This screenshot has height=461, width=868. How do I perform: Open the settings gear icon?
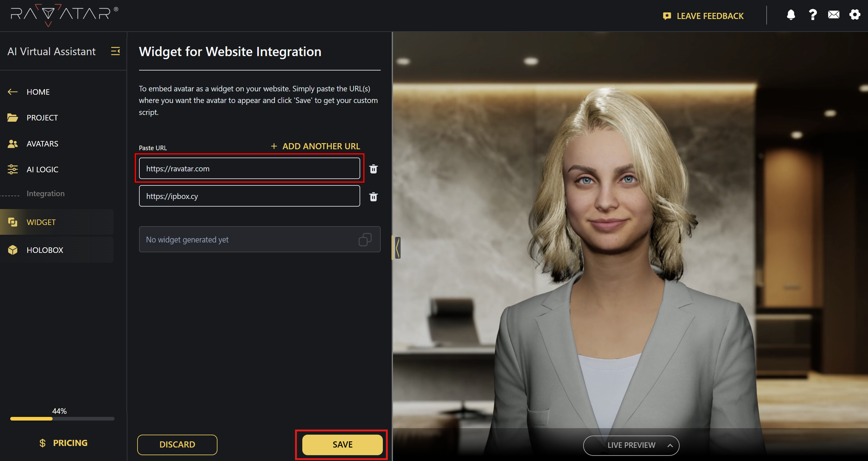tap(855, 15)
